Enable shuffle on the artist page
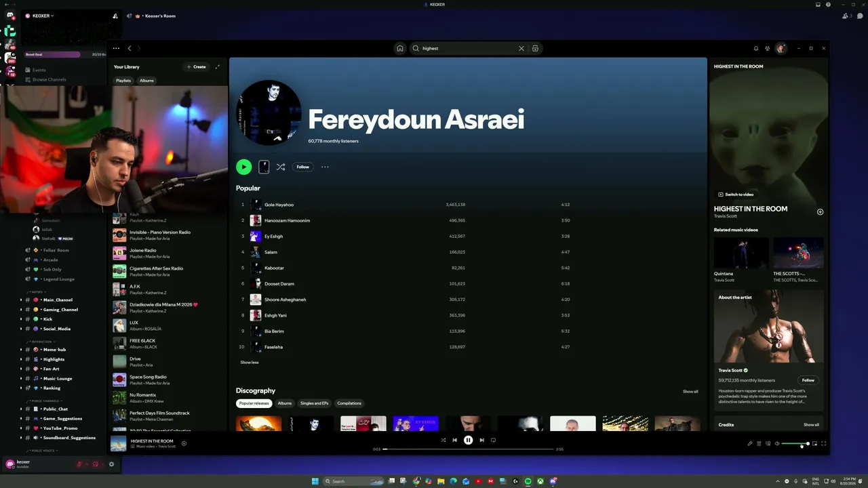 point(281,167)
